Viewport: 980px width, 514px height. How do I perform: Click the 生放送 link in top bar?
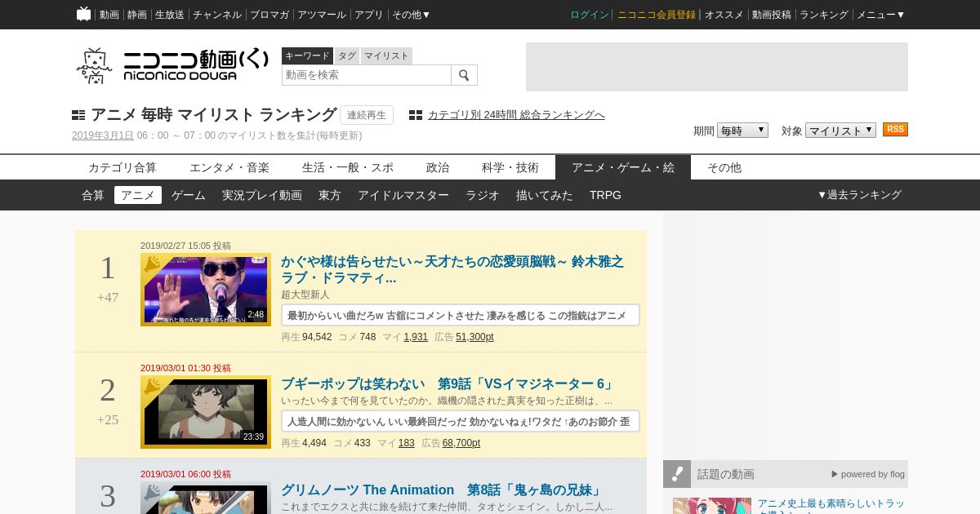(x=170, y=15)
